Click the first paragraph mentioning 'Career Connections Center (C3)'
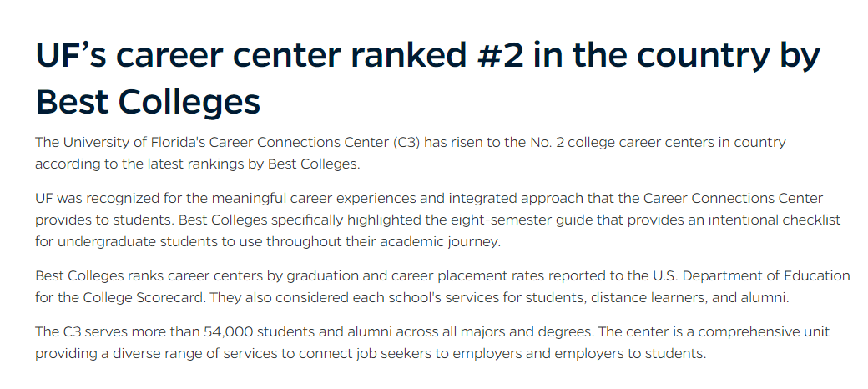The image size is (868, 389). point(410,154)
